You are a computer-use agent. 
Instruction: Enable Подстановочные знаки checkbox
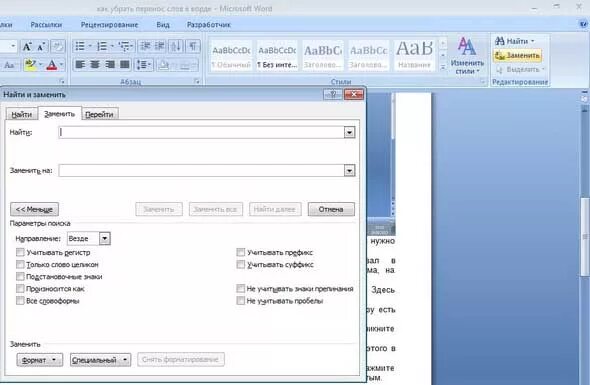(x=20, y=276)
